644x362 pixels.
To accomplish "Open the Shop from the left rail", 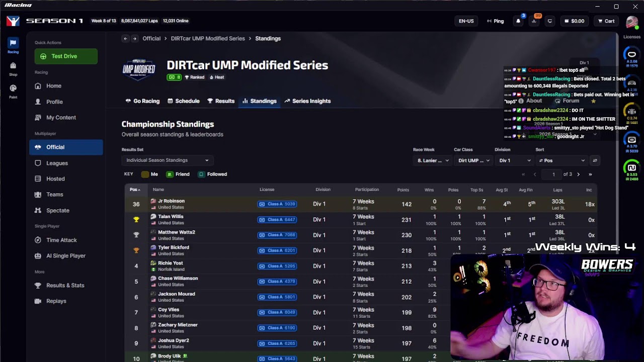I will point(13,68).
